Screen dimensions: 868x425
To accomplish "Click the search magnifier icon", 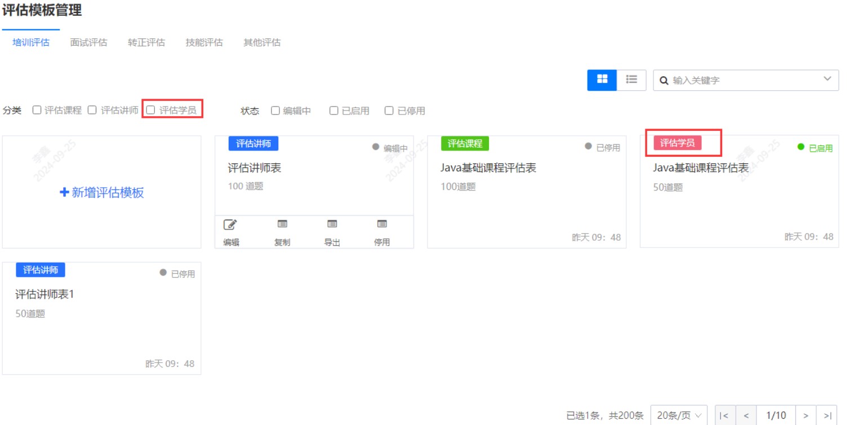I will pyautogui.click(x=663, y=80).
